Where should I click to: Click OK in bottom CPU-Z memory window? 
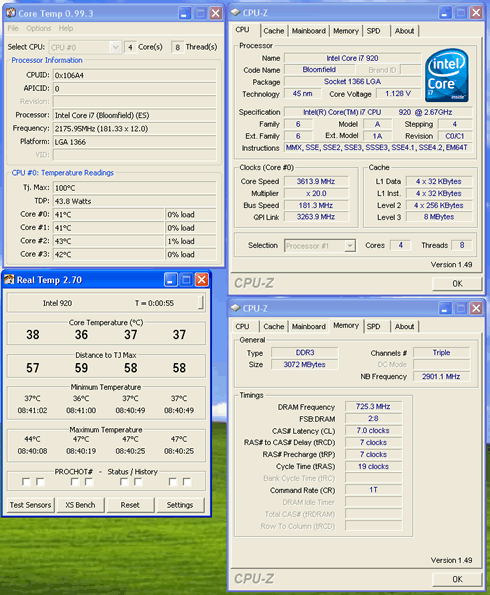pos(457,579)
